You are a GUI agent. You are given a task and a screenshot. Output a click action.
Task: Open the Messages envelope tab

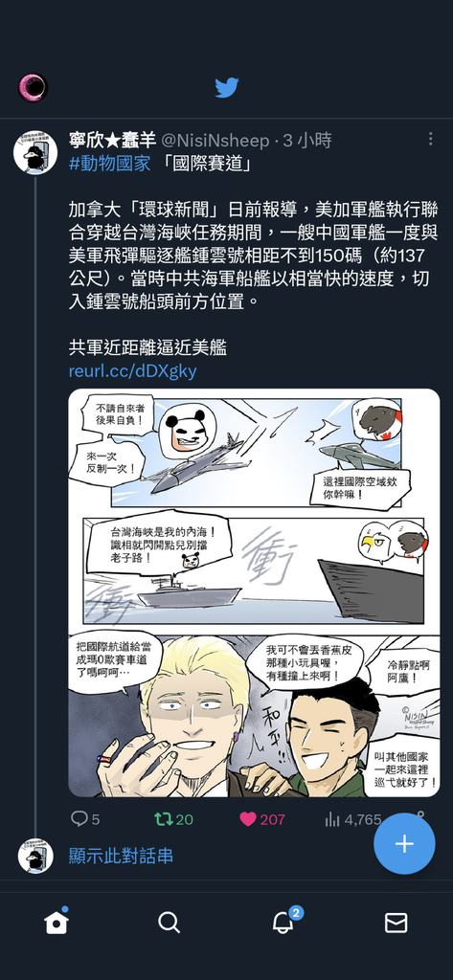pyautogui.click(x=396, y=923)
